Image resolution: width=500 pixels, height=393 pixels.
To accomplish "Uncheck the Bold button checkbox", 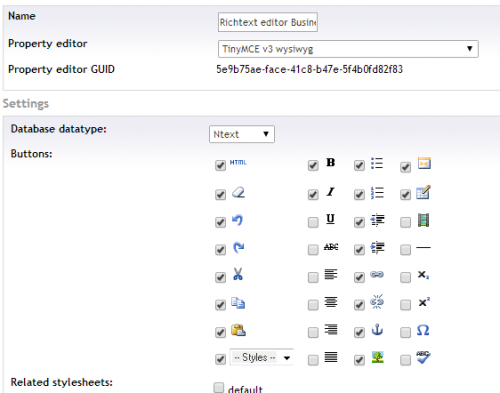I will coord(313,165).
